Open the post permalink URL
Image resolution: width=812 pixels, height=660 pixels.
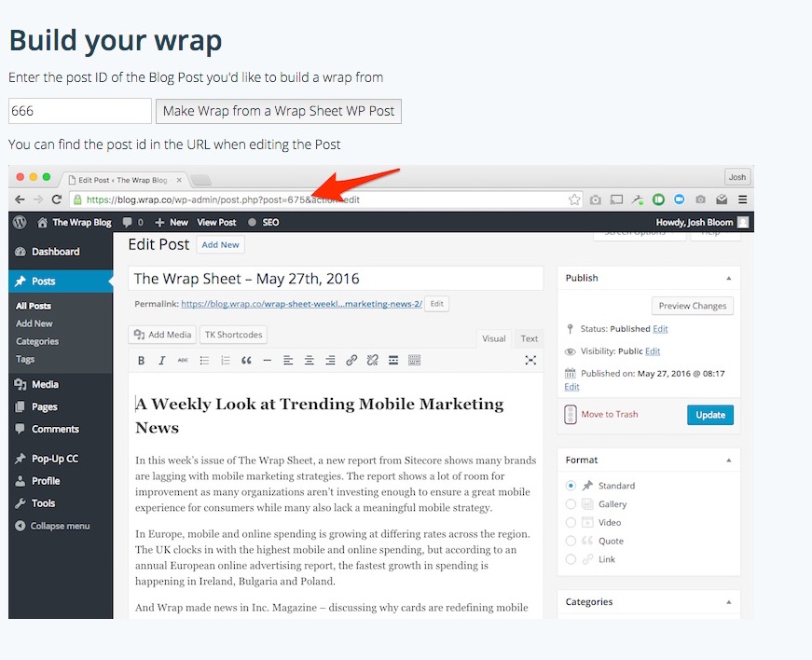[301, 304]
